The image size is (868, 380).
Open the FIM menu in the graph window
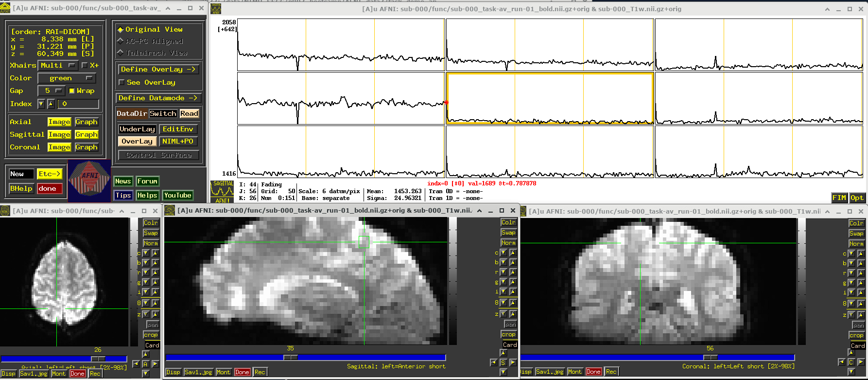pyautogui.click(x=839, y=198)
